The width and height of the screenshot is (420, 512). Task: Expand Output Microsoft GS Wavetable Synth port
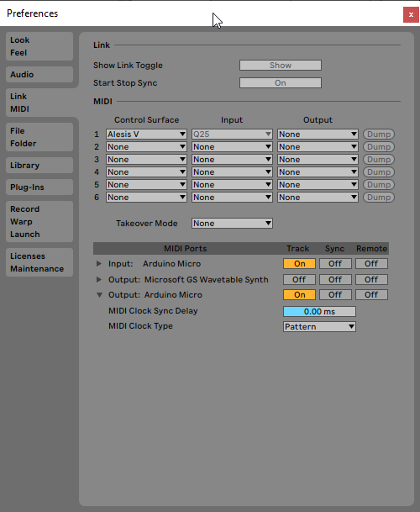tap(99, 279)
